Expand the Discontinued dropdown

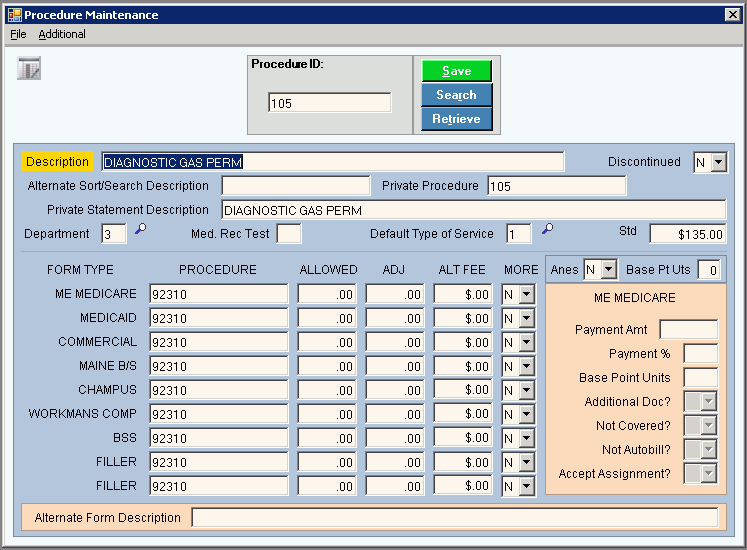(x=719, y=162)
